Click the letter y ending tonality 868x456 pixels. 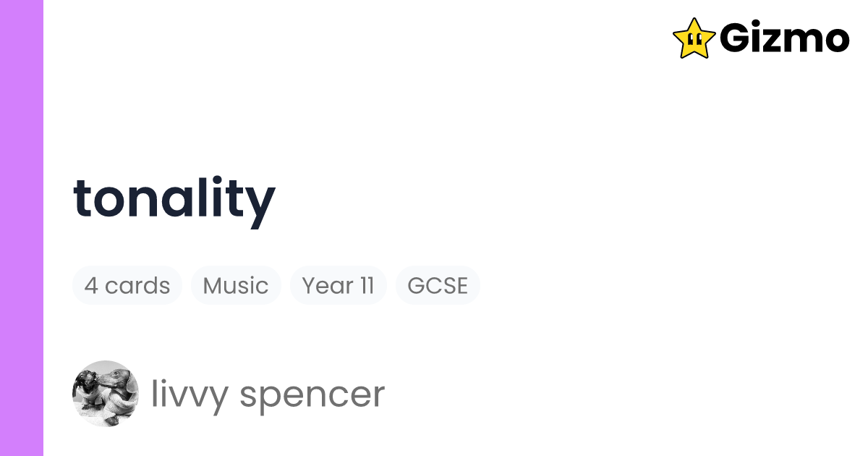pyautogui.click(x=260, y=203)
